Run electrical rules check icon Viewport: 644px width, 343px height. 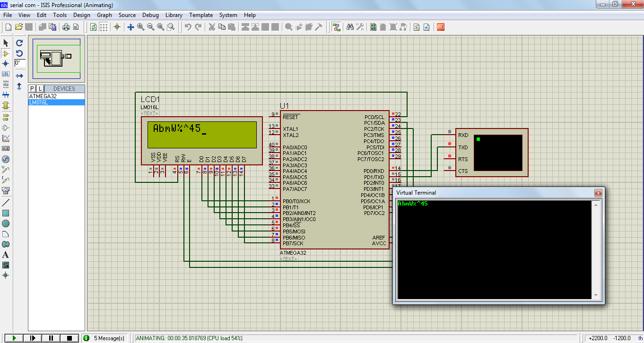coord(426,27)
